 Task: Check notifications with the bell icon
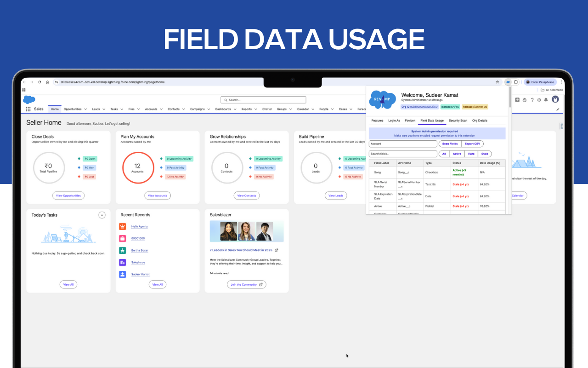tap(546, 100)
